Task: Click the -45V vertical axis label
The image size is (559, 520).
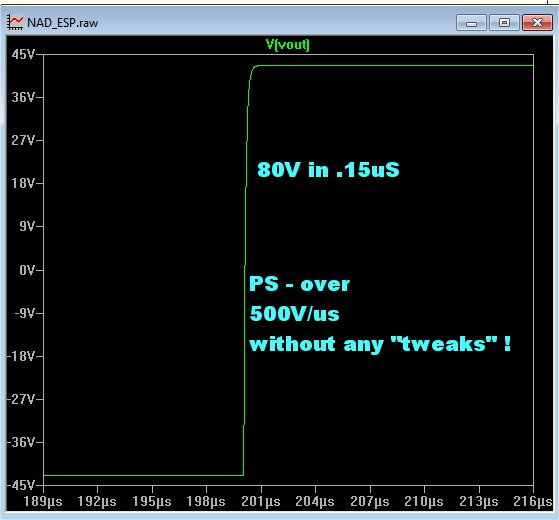Action: pyautogui.click(x=21, y=485)
